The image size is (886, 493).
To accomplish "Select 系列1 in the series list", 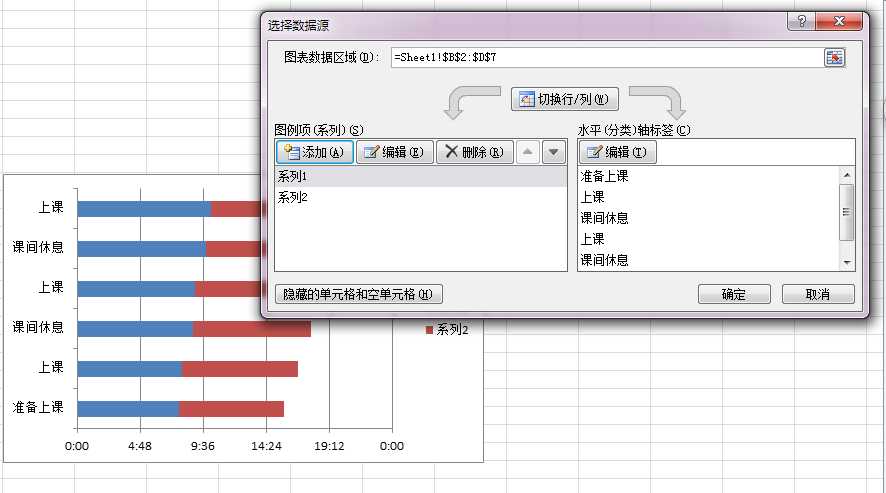I will tap(420, 176).
